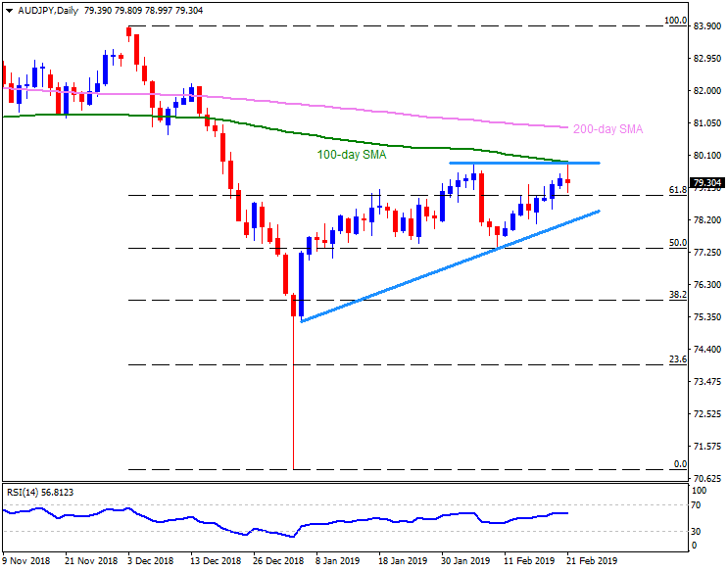
Task: Click the RSI 70 overbought level label
Action: [696, 505]
